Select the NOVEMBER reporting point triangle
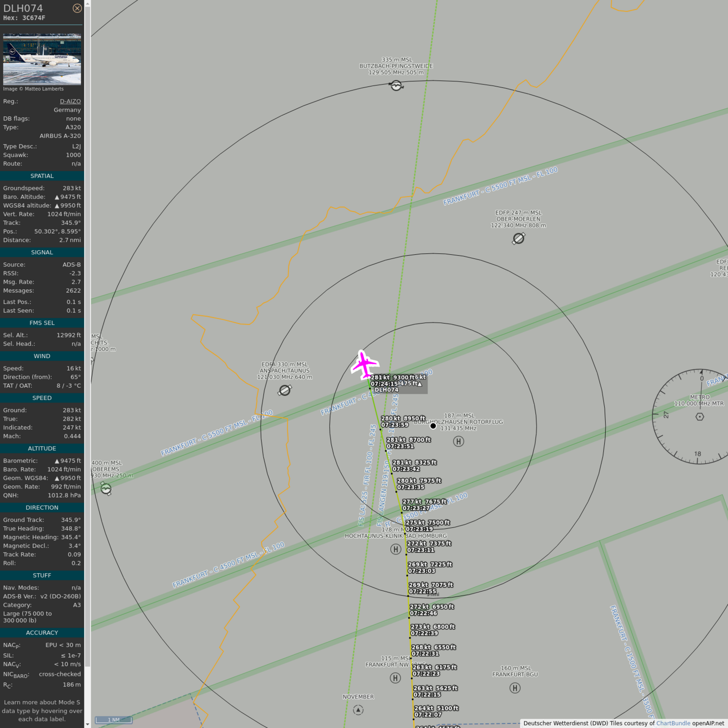This screenshot has width=728, height=728. (358, 710)
